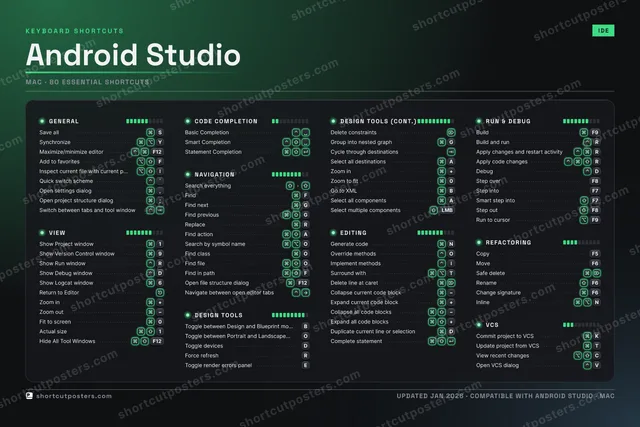This screenshot has height=427, width=640.
Task: Click the RUN & DEBUG section heading
Action: tap(508, 121)
